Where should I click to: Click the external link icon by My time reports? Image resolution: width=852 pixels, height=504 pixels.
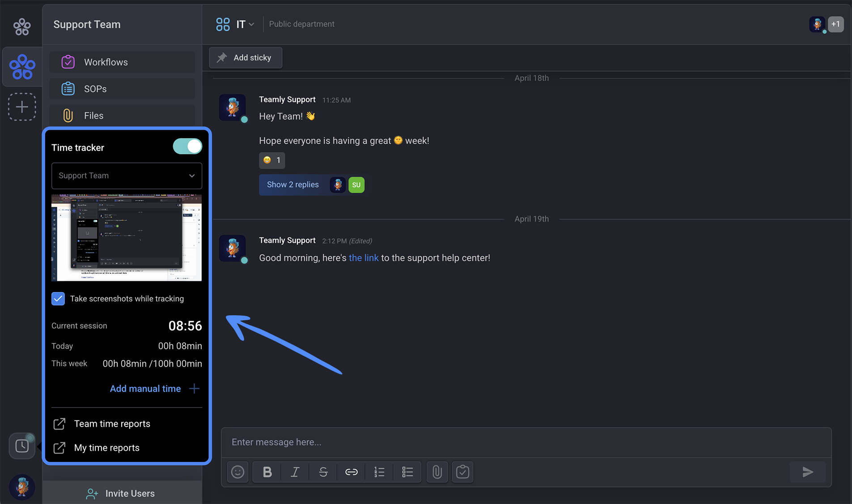59,448
